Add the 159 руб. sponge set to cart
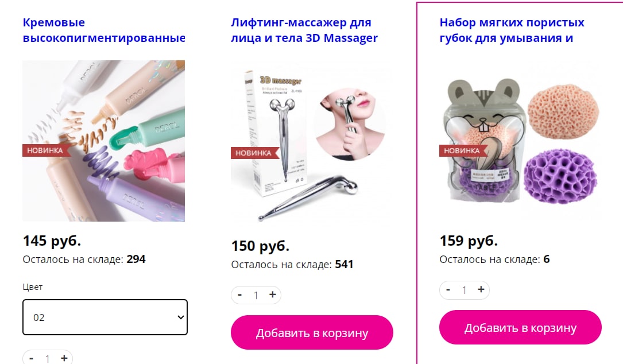Viewport: 623px width, 364px height. pyautogui.click(x=520, y=327)
